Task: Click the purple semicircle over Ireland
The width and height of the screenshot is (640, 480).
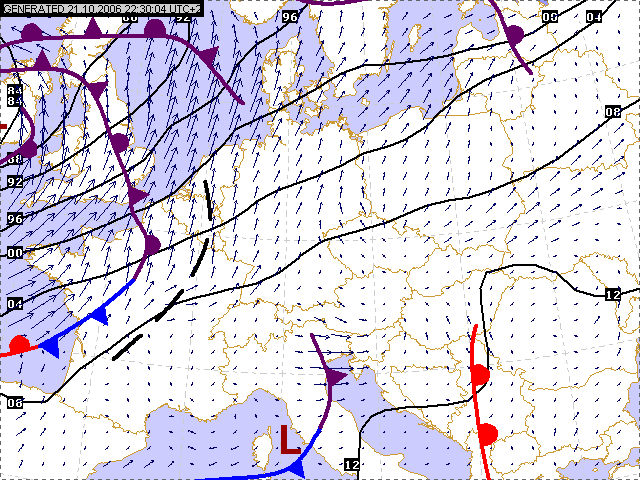Action: point(28,149)
